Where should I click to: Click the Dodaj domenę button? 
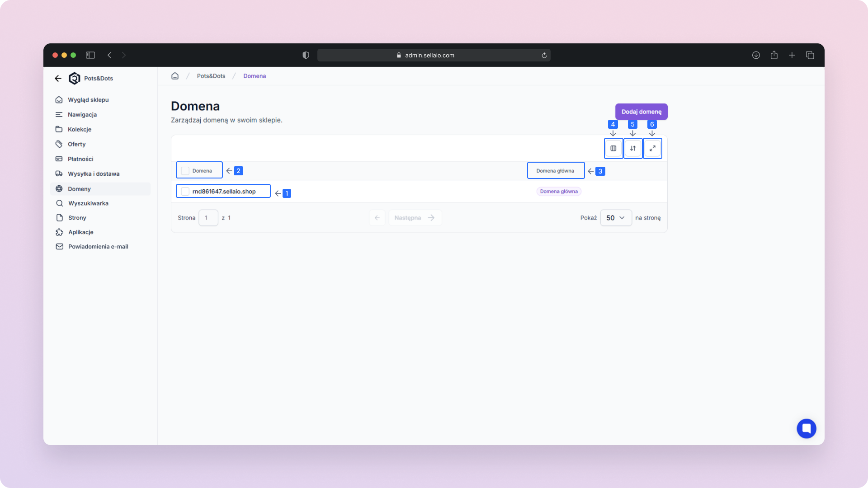[x=641, y=112]
